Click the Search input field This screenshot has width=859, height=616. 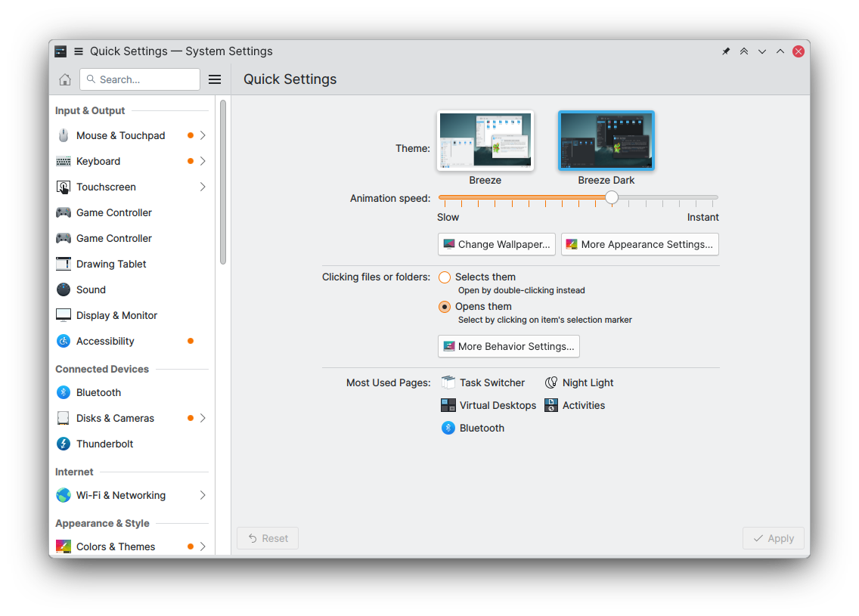(x=144, y=79)
